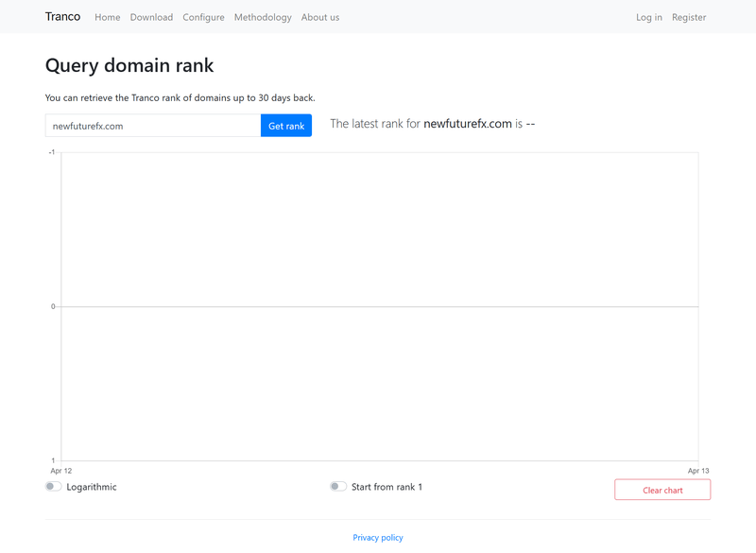
Task: Click the Apr 12 axis label
Action: pyautogui.click(x=61, y=471)
